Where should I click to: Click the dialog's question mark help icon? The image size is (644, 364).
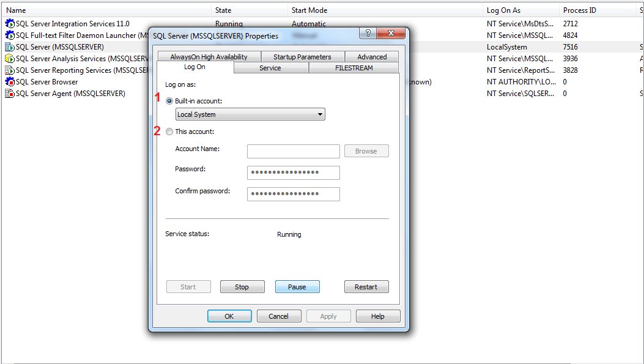click(x=368, y=33)
